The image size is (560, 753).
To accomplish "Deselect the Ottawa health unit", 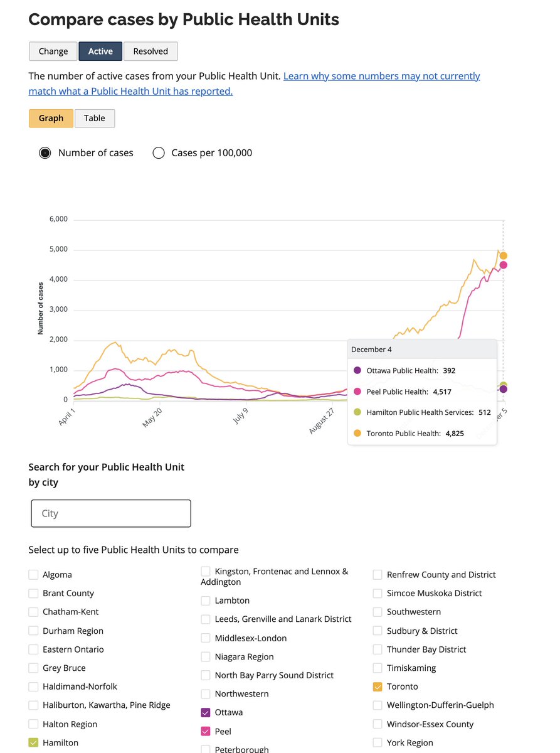I will (205, 712).
